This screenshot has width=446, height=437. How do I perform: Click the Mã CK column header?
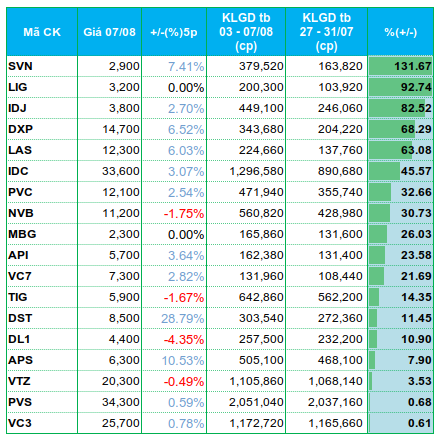[42, 32]
